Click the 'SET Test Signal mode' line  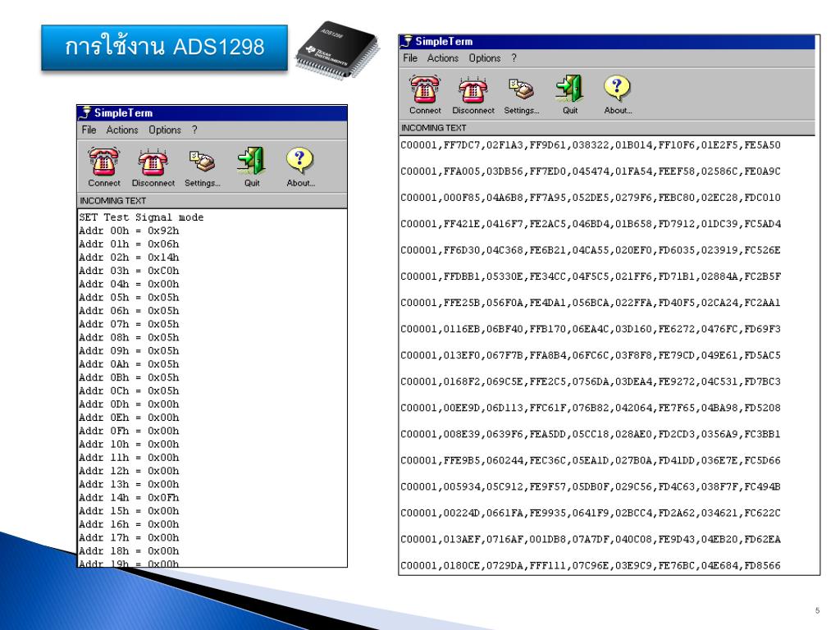tap(141, 217)
